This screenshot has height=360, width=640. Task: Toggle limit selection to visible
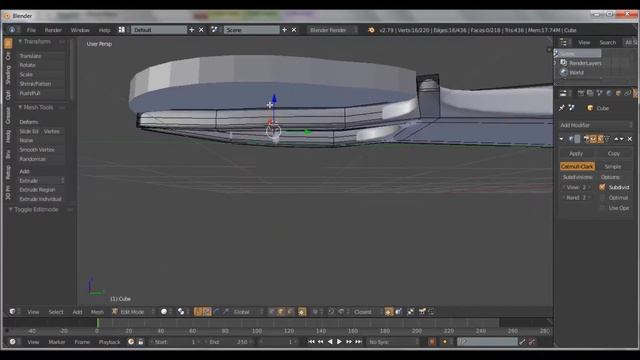coord(302,312)
